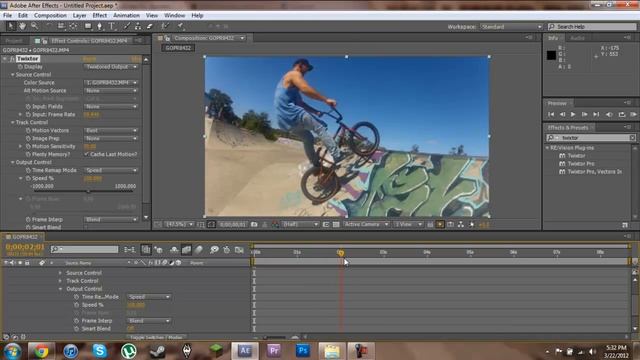
Task: Open the Workspace Standard dropdown
Action: tap(511, 27)
